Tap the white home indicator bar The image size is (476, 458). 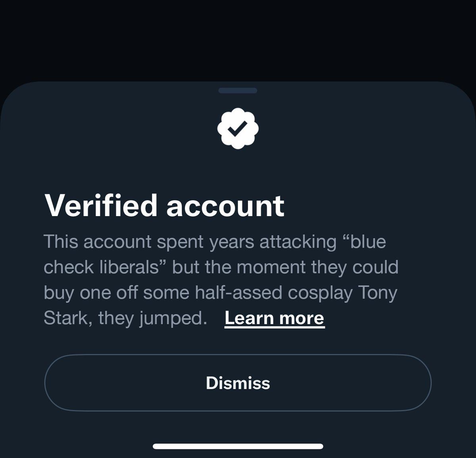[238, 446]
